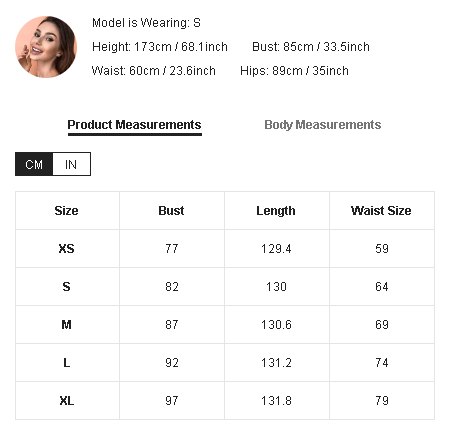This screenshot has width=452, height=429.
Task: Click the XL waist value 79
Action: click(x=382, y=401)
